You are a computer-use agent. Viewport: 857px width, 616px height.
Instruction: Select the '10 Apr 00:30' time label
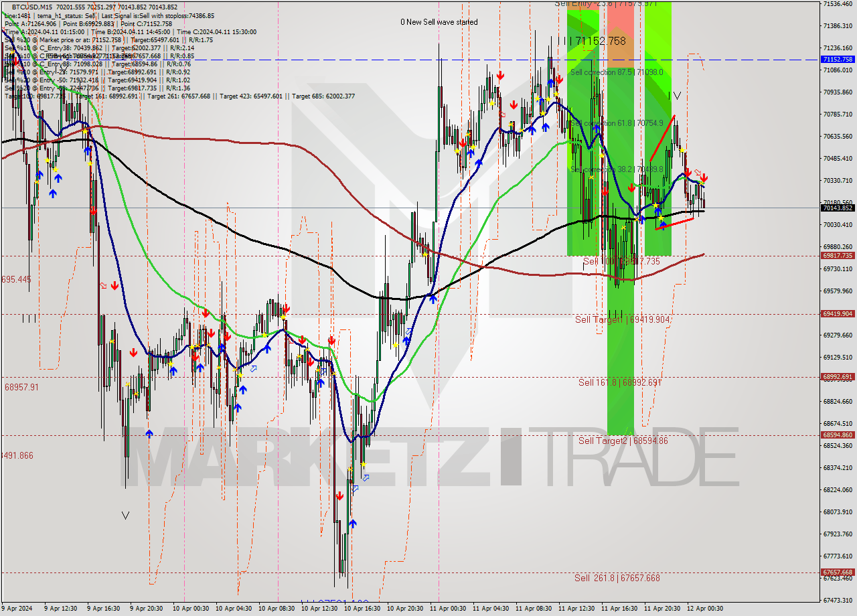(192, 609)
